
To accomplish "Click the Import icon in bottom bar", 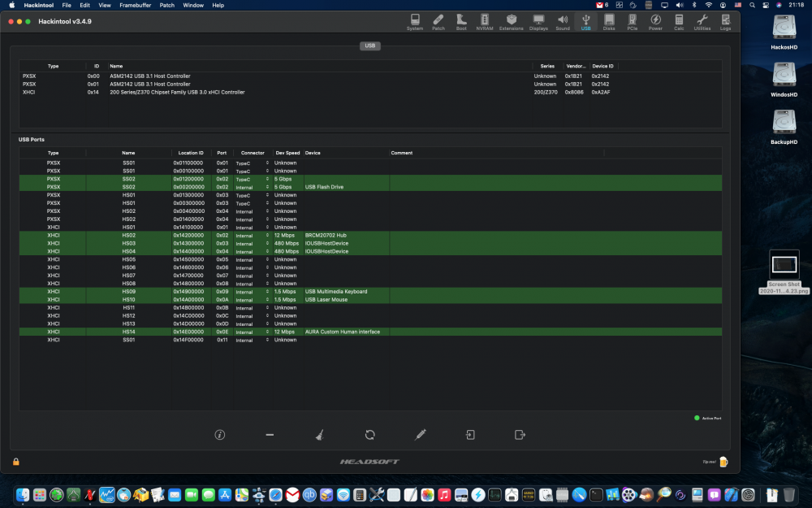I will [x=470, y=435].
